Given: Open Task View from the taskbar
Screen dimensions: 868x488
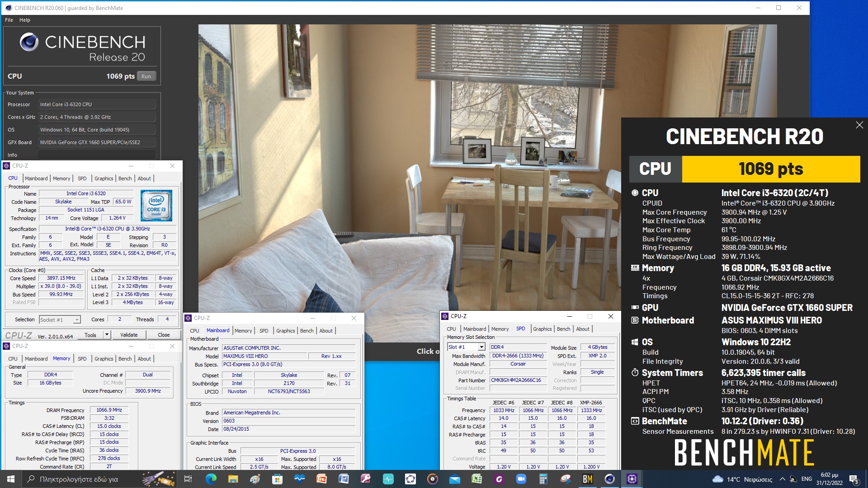Looking at the screenshot, I should click(188, 479).
